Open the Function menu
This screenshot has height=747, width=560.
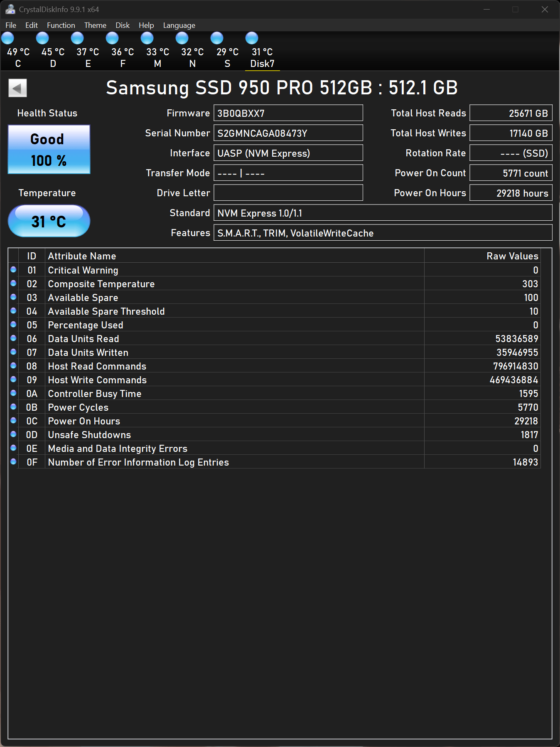(x=61, y=25)
